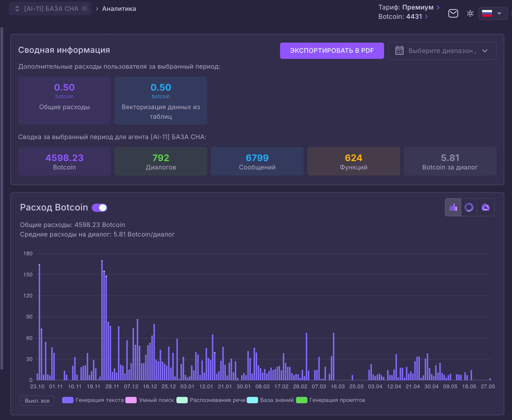Toggle light theme sun icon
This screenshot has height=420, width=512.
click(470, 13)
